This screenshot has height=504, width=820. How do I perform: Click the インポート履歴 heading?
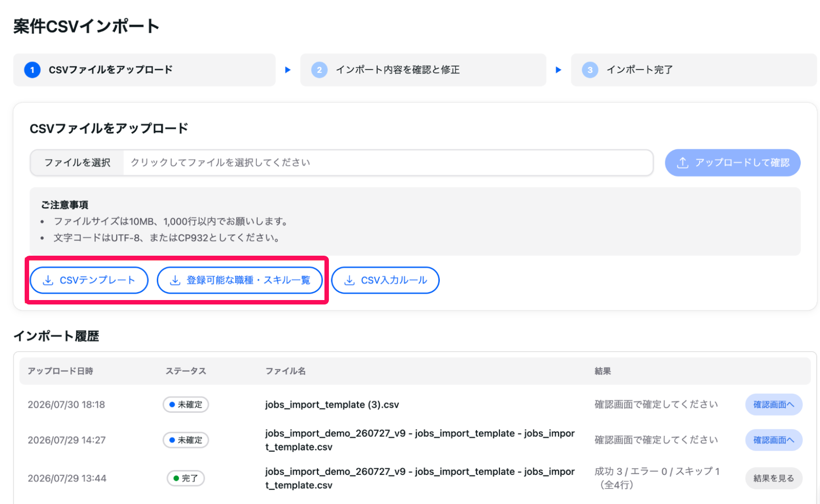(56, 336)
